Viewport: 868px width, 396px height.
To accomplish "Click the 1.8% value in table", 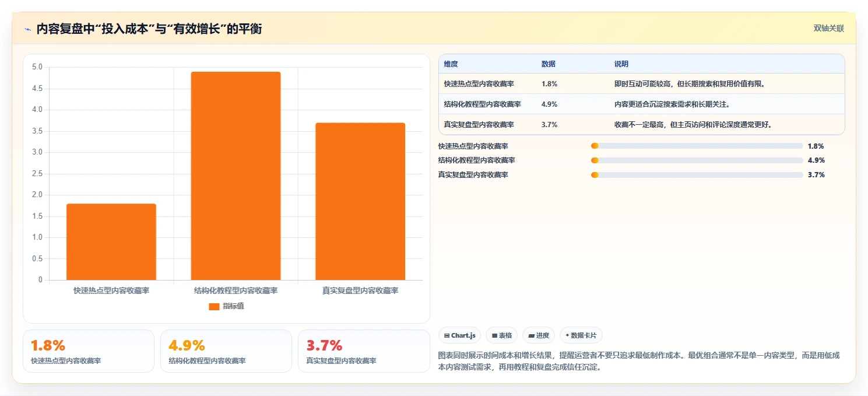I will (x=550, y=84).
